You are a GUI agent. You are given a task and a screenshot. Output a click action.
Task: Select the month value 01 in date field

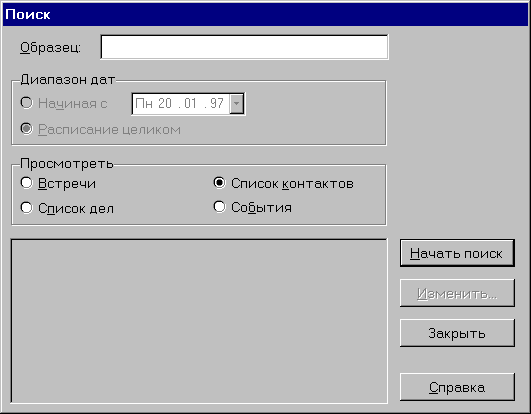[x=190, y=104]
